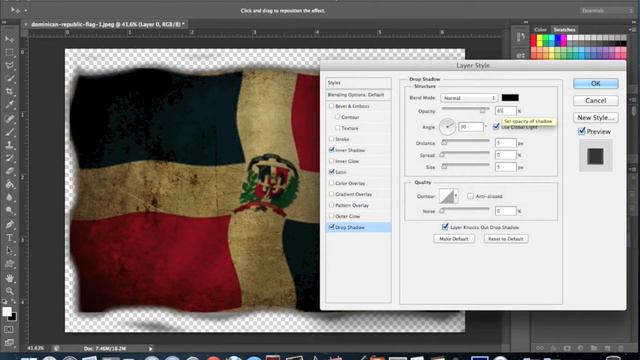This screenshot has width=640, height=360.
Task: Select the Path Selection tool
Action: point(9,250)
